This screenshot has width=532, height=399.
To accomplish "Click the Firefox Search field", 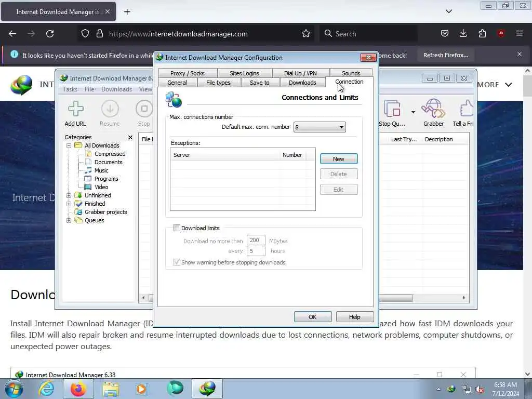I will (368, 34).
